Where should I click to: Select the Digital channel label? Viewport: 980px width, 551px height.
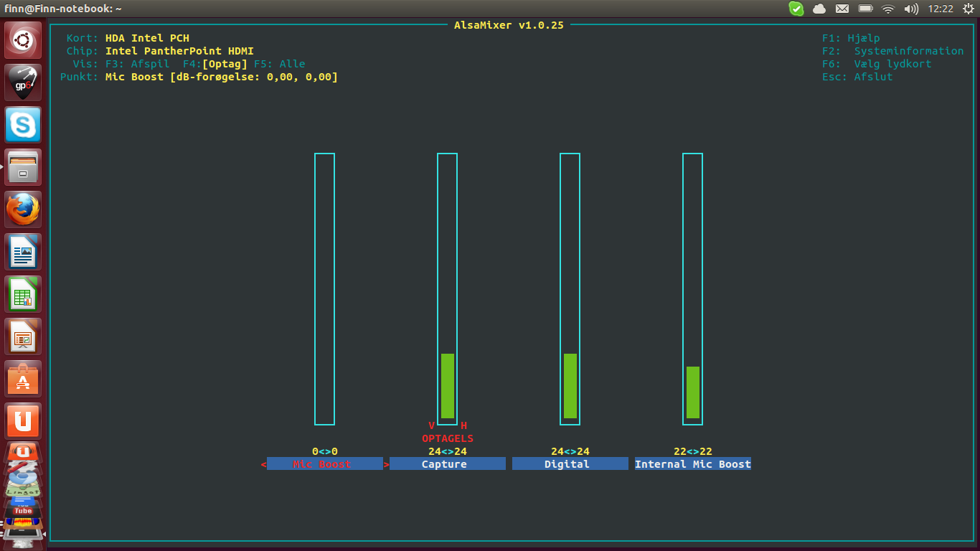tap(570, 464)
